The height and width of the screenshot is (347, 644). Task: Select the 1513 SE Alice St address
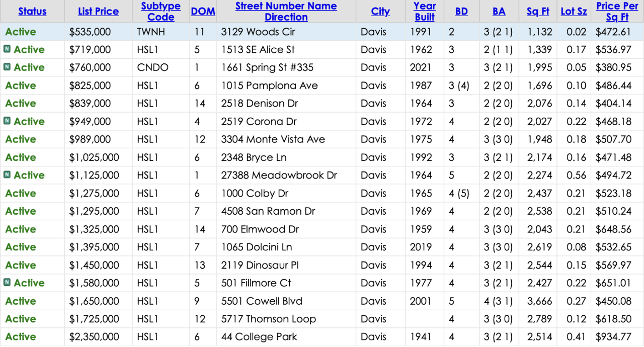(258, 50)
